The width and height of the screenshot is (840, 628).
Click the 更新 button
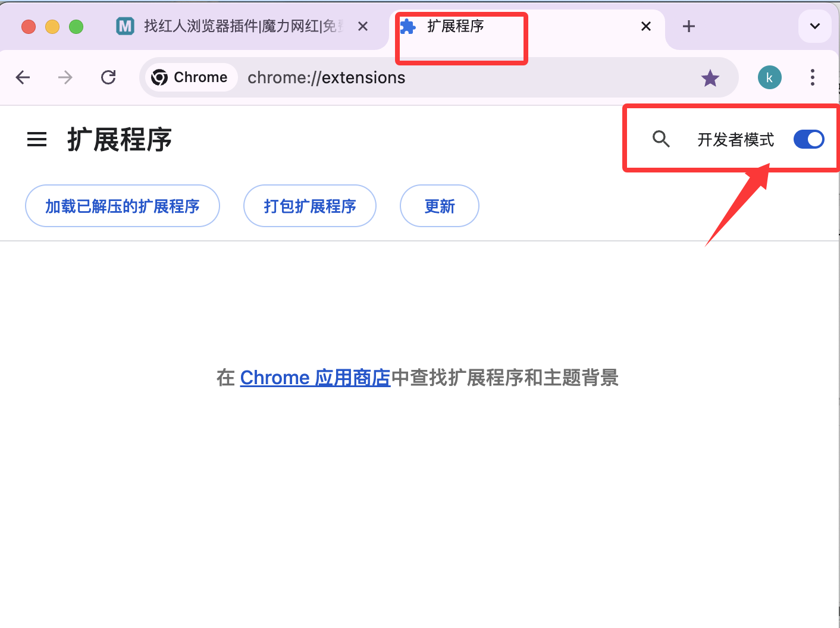point(440,206)
